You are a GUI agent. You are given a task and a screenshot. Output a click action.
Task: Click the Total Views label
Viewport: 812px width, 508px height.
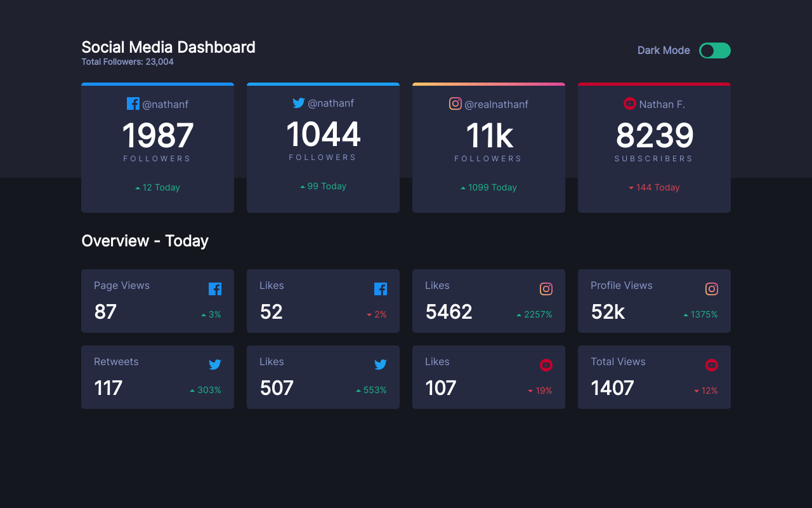(x=618, y=362)
